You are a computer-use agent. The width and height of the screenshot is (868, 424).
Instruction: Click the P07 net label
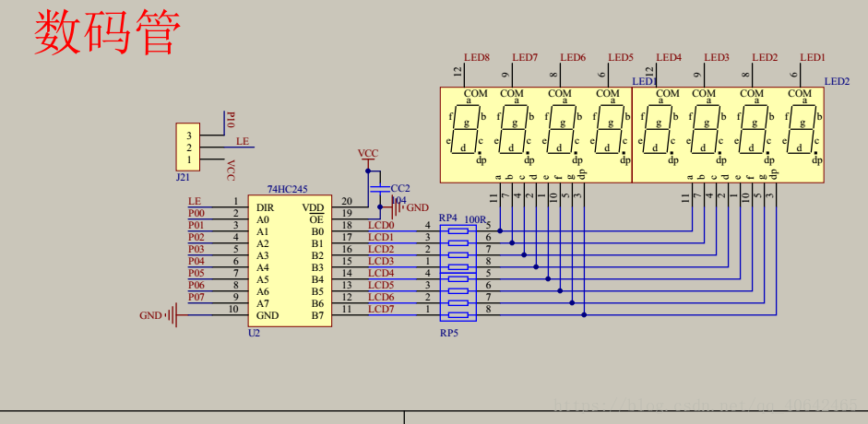coord(196,297)
